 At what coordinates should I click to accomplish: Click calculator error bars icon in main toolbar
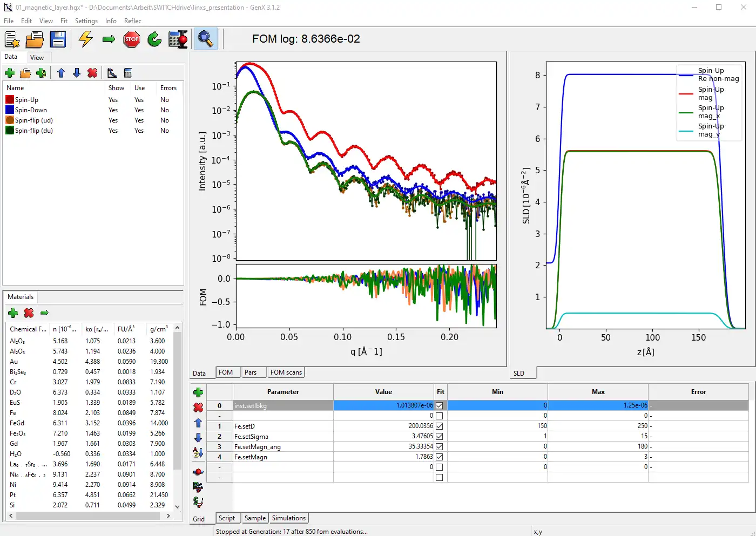point(178,39)
